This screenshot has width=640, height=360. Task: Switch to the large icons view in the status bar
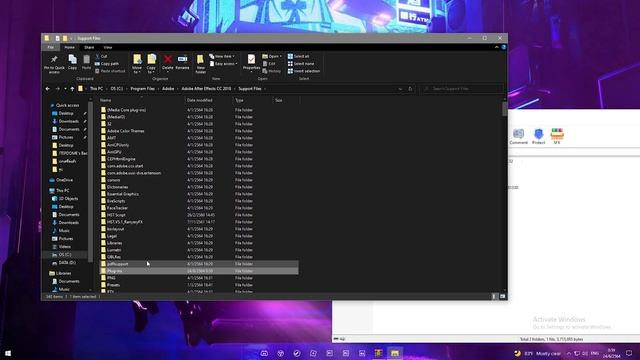coord(502,296)
